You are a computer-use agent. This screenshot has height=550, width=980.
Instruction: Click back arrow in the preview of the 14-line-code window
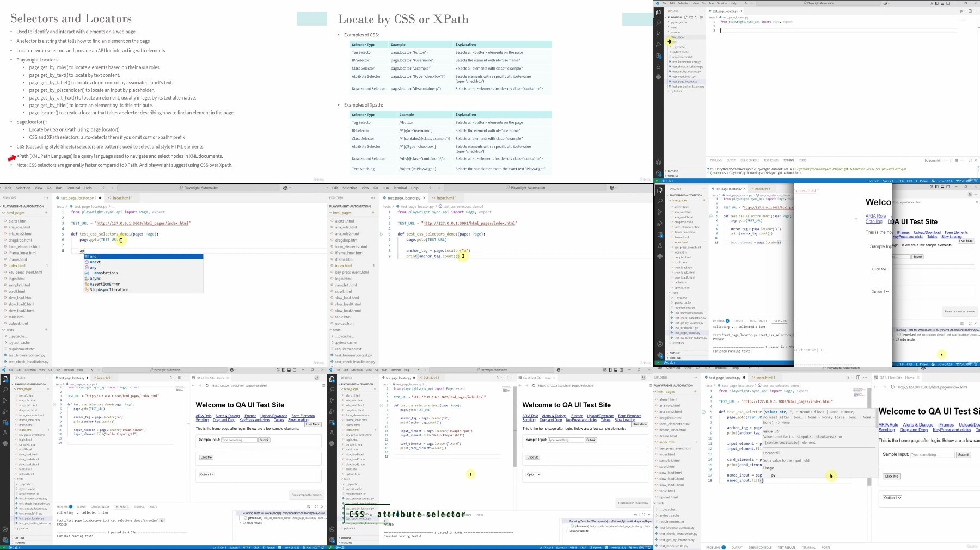point(193,386)
